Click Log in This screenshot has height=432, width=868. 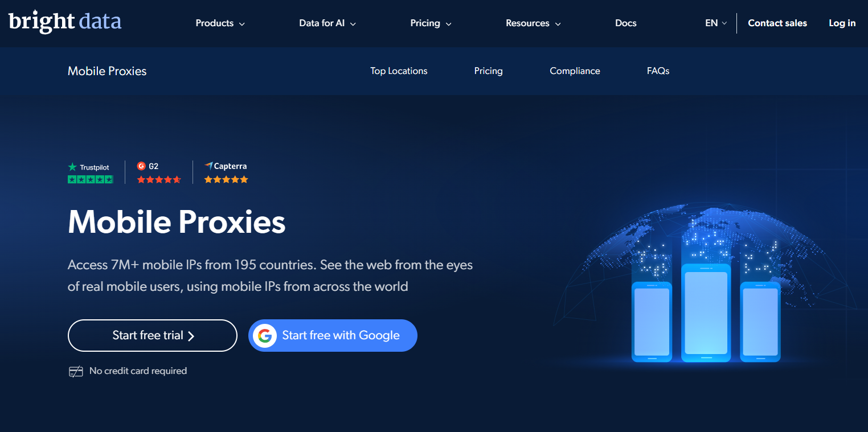tap(842, 23)
